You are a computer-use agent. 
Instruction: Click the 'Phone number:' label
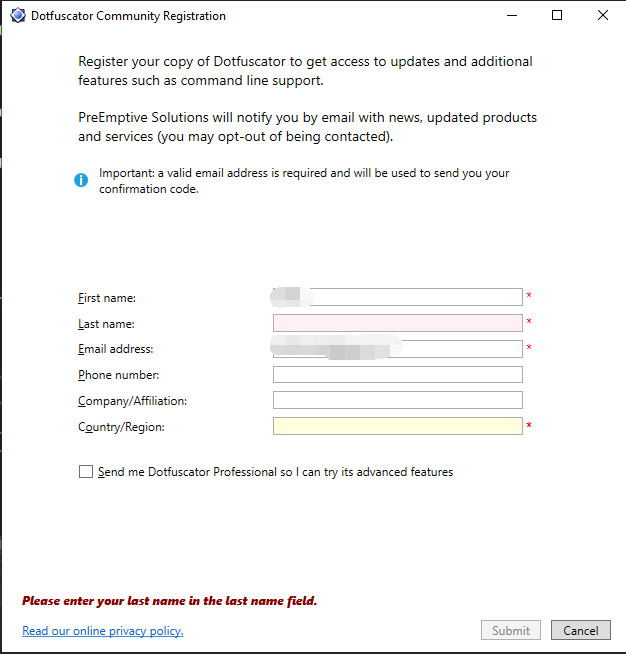pos(118,375)
